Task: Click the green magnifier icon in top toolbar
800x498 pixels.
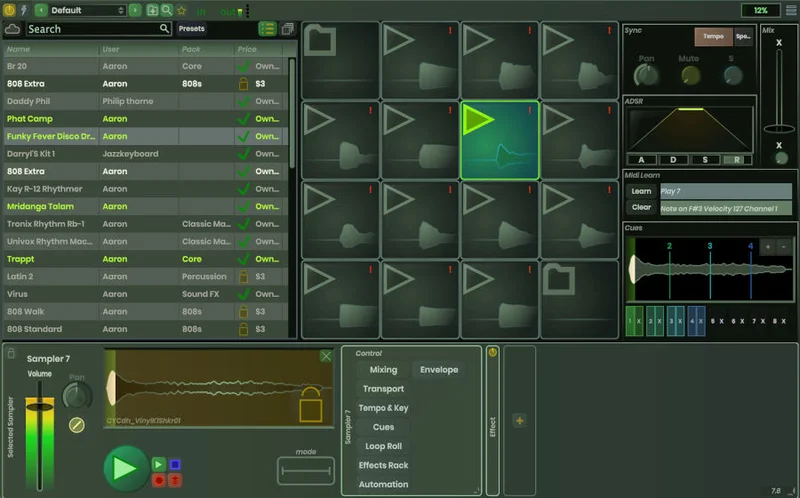Action: point(167,10)
